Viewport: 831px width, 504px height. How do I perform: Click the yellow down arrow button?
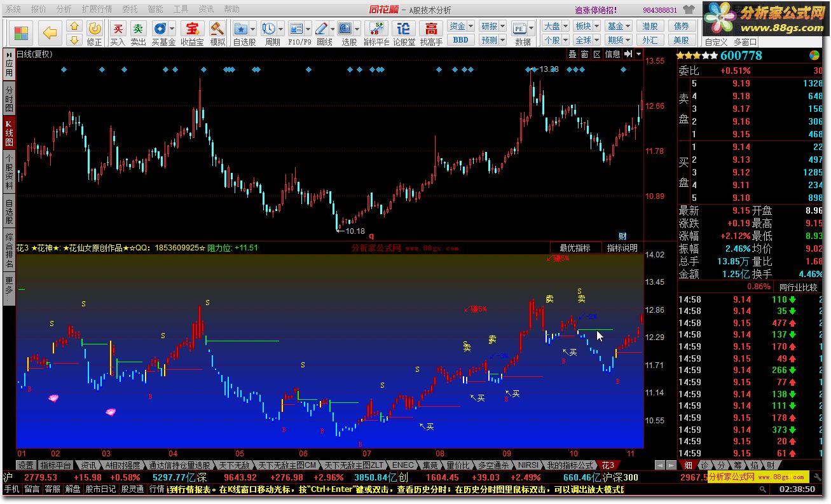(74, 39)
